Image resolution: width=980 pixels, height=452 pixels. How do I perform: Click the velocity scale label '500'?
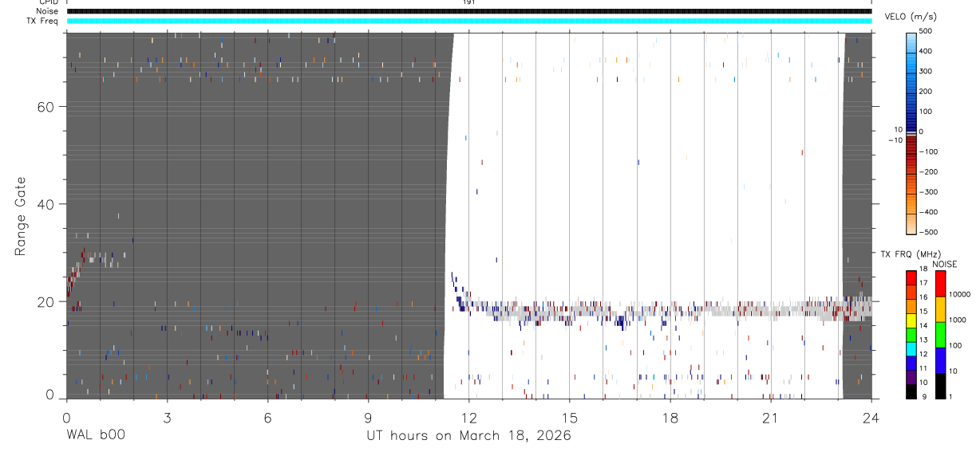coord(926,31)
